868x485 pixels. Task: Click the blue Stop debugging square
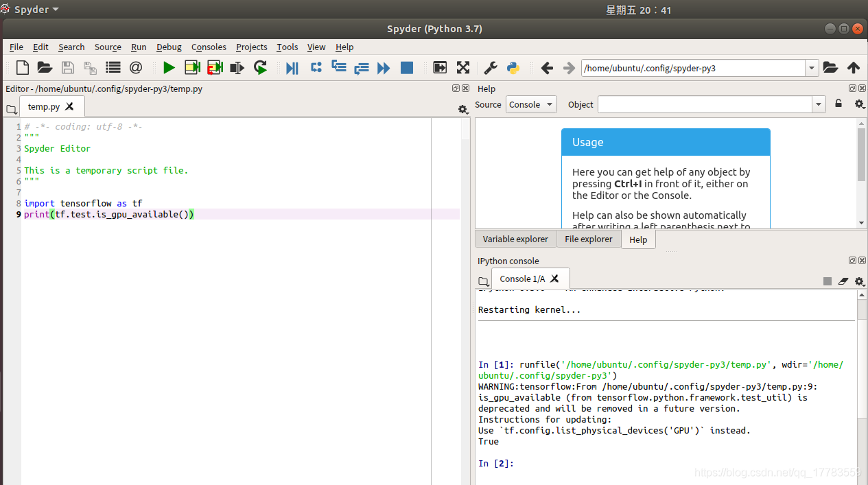point(407,68)
